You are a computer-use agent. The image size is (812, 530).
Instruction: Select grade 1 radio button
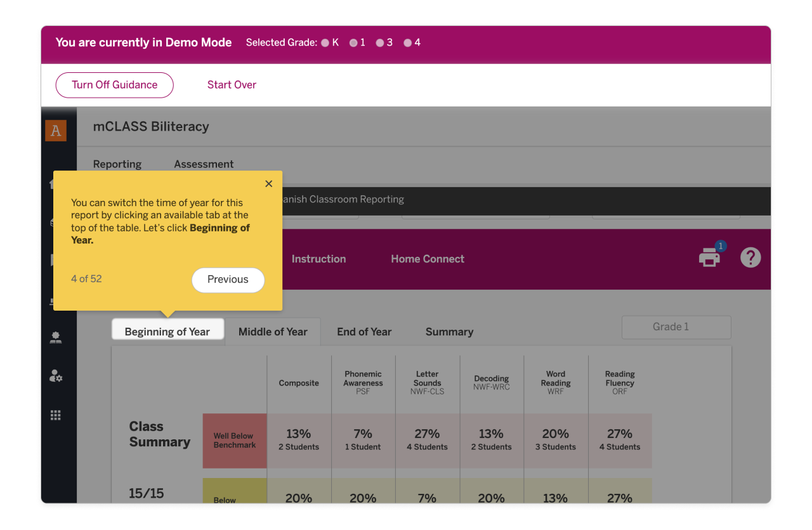(353, 43)
